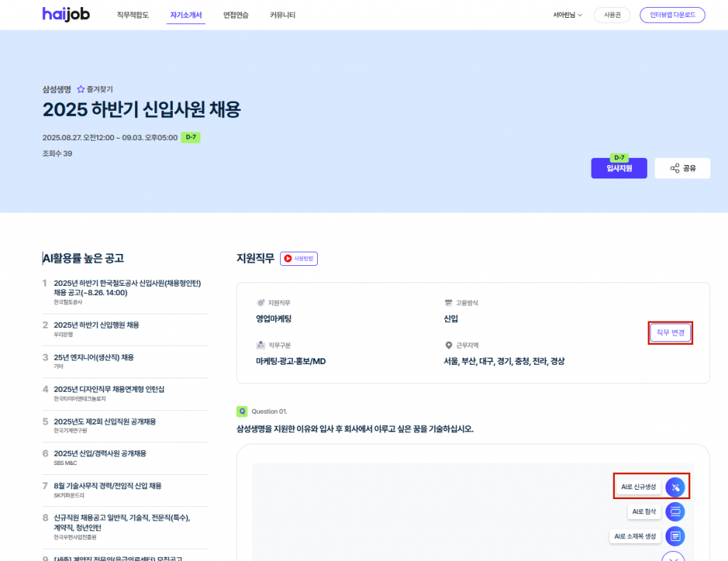Click the haijob logo
The height and width of the screenshot is (561, 728).
tap(66, 14)
